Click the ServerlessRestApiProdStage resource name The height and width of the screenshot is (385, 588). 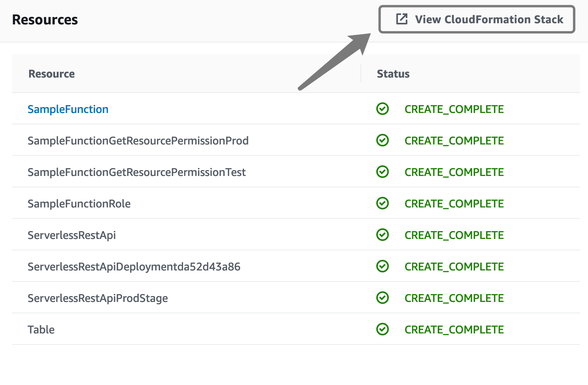point(98,298)
